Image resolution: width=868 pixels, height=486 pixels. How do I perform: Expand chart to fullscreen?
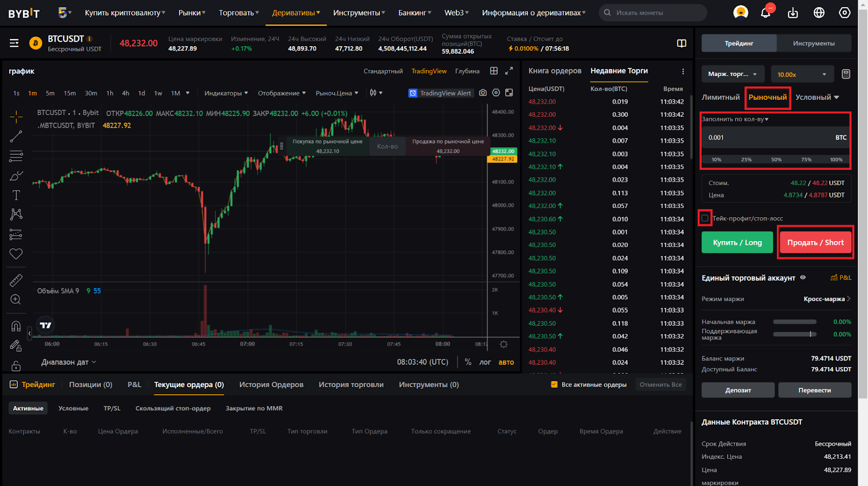click(509, 71)
